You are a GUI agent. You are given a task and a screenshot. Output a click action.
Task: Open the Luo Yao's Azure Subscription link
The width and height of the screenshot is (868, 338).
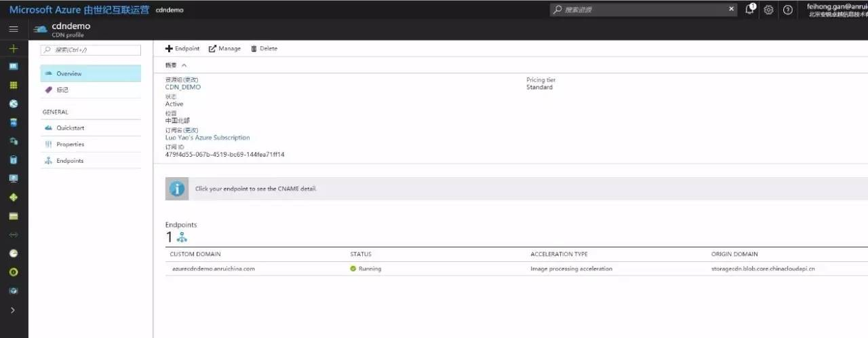click(208, 137)
